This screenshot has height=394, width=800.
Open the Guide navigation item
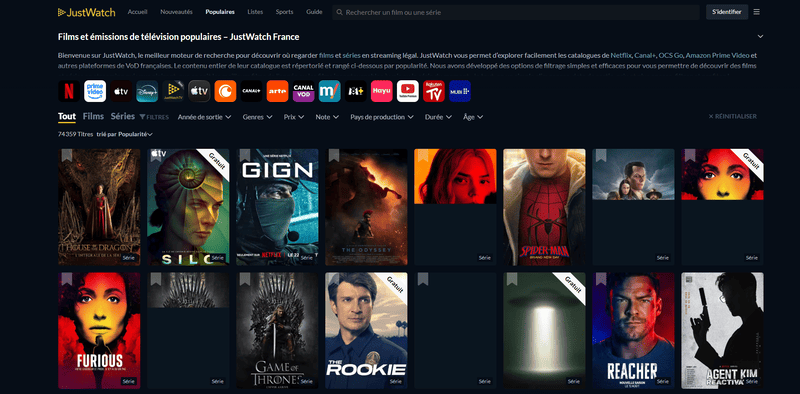pos(314,12)
